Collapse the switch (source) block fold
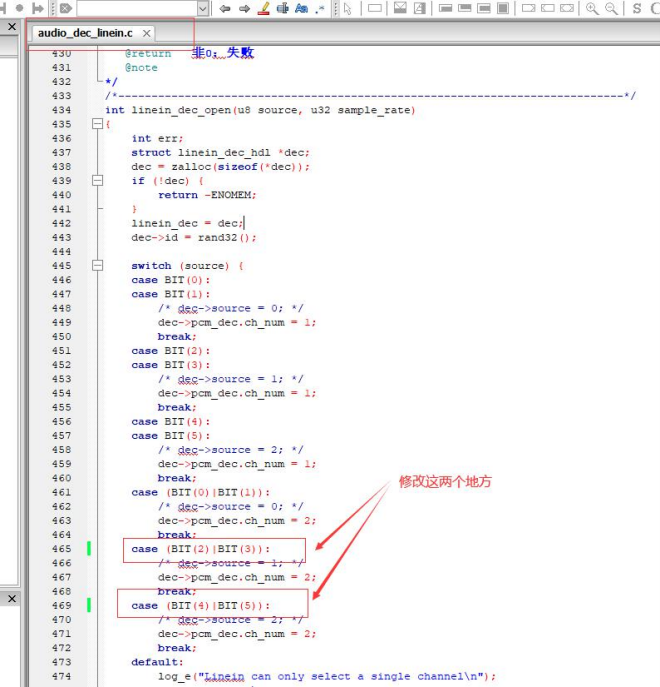Viewport: 660px width, 687px height. coord(97,266)
